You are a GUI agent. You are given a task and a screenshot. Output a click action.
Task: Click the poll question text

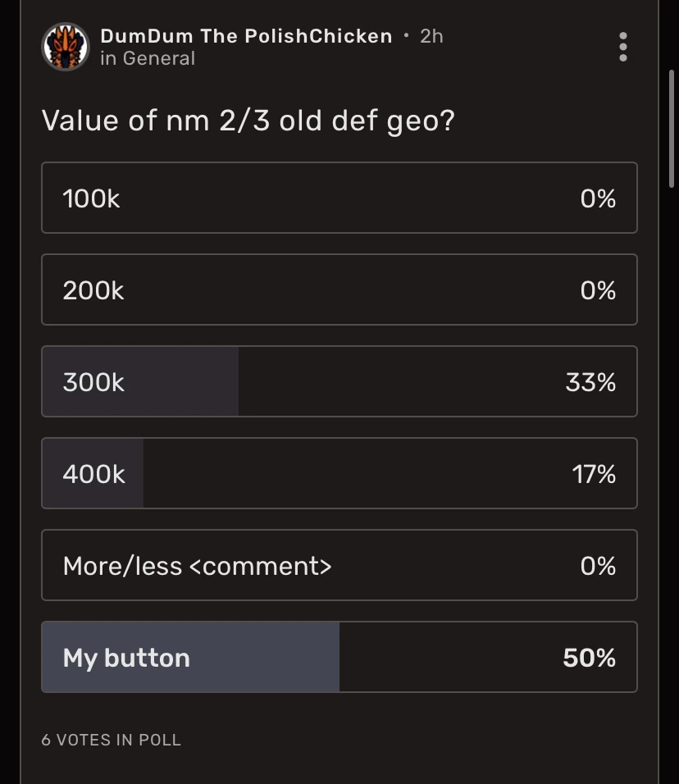tap(248, 121)
